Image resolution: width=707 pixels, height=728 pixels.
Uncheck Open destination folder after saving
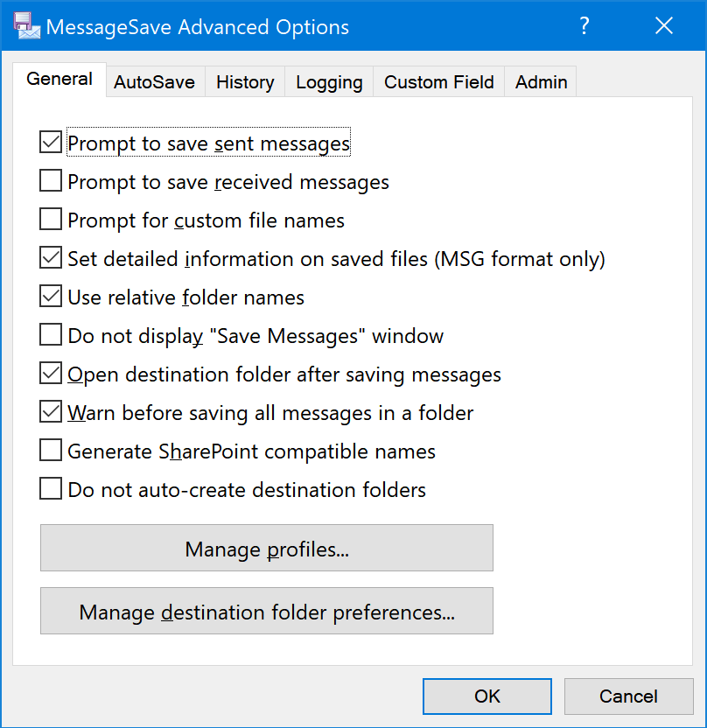51,374
